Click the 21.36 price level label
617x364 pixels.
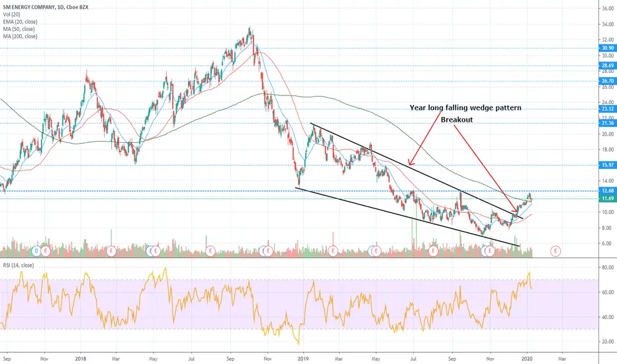(x=608, y=123)
